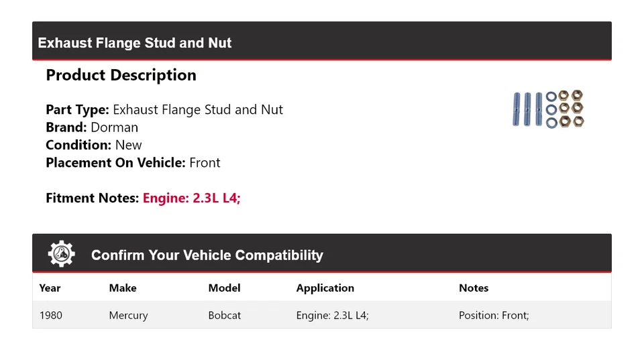The width and height of the screenshot is (644, 350).
Task: Click the Exhaust Flange Stud and Nut header
Action: [x=135, y=43]
